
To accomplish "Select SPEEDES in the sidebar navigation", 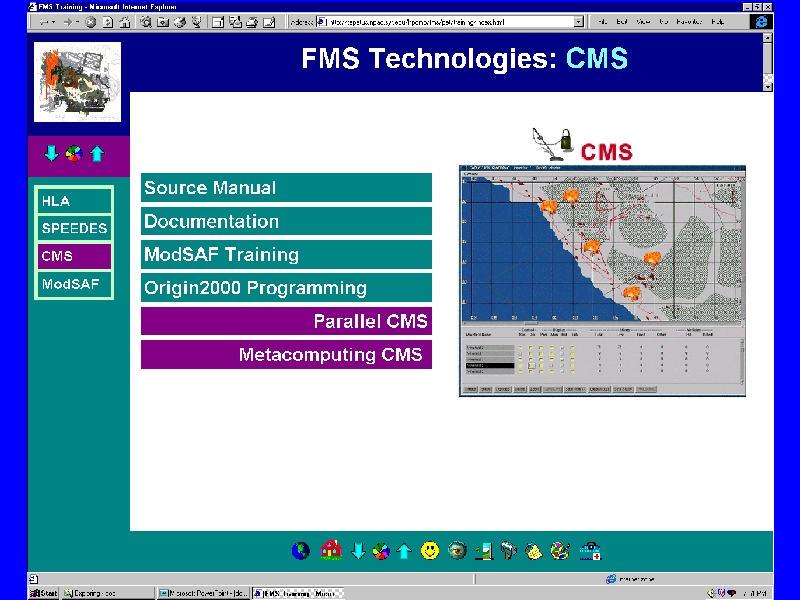I will [74, 228].
